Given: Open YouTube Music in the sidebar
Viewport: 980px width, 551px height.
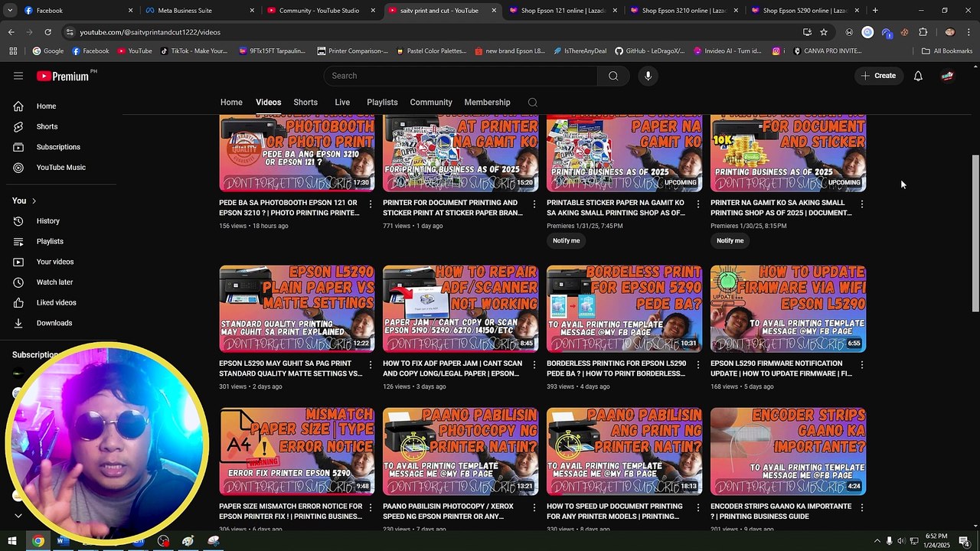Looking at the screenshot, I should (x=63, y=168).
